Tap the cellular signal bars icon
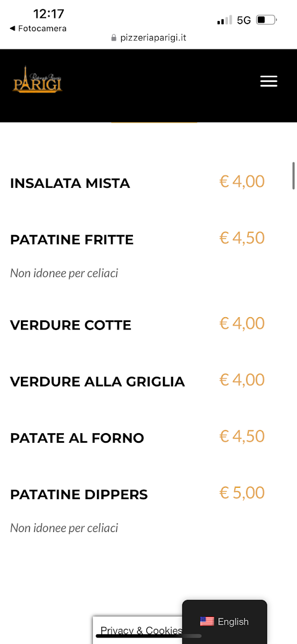Screen dimensions: 297x644 [x=225, y=20]
